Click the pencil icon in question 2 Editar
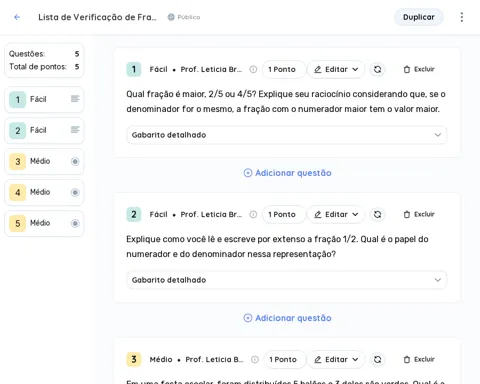 [318, 214]
